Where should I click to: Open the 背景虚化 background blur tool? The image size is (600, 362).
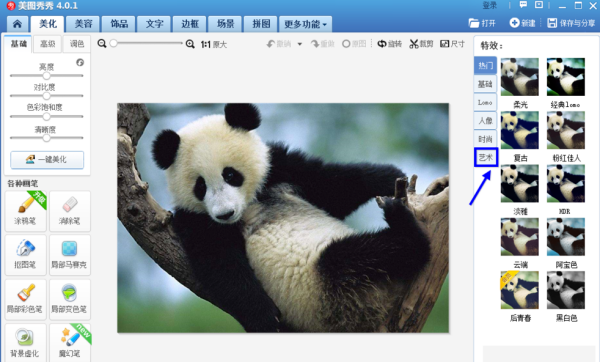click(26, 342)
